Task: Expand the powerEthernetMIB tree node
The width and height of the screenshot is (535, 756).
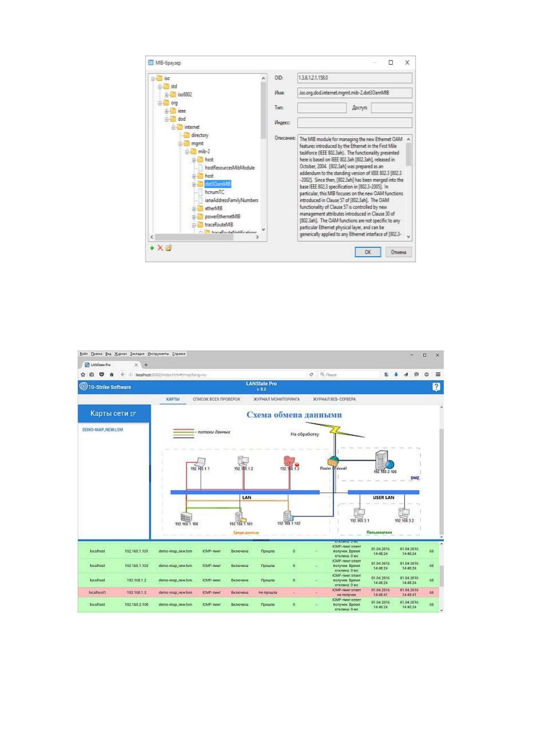Action: click(194, 216)
